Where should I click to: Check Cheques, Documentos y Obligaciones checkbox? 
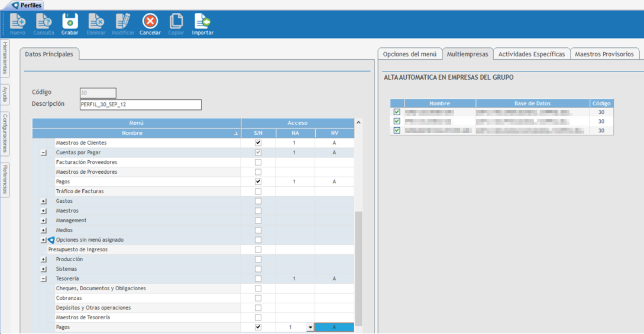[x=258, y=288]
